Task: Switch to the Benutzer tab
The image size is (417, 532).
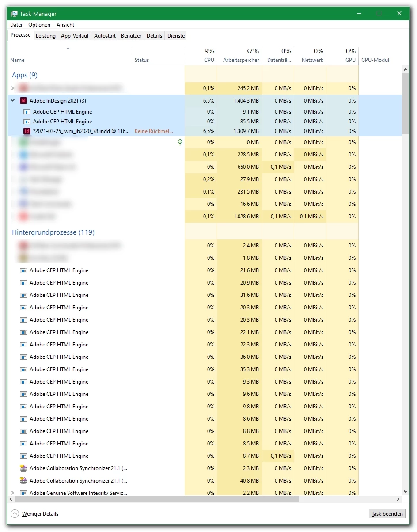Action: point(131,36)
